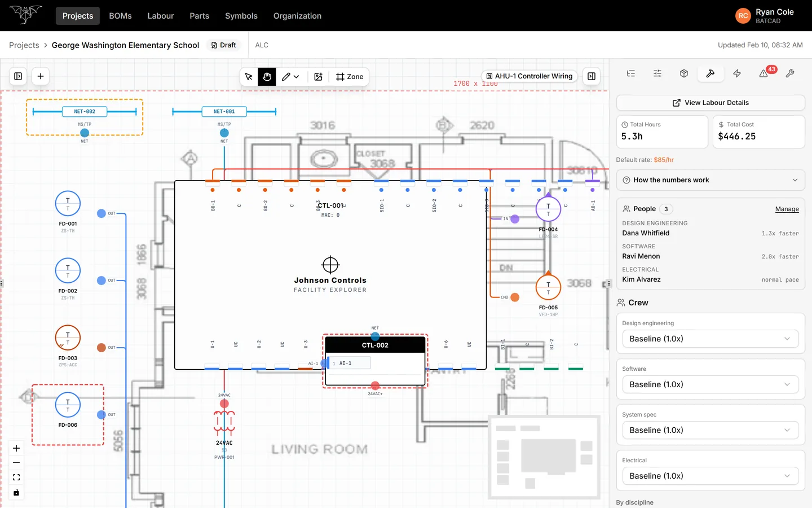Image resolution: width=812 pixels, height=508 pixels.
Task: Open the System spec crew dropdown
Action: [x=710, y=430]
